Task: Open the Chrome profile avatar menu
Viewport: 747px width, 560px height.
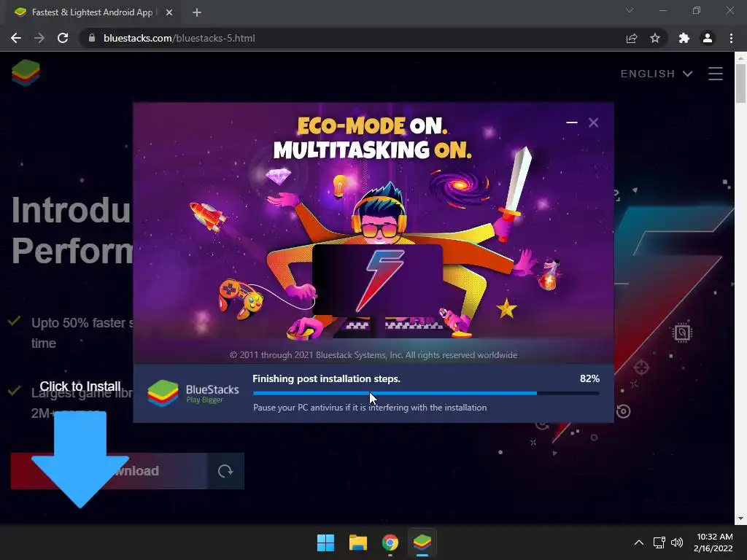Action: (x=708, y=38)
